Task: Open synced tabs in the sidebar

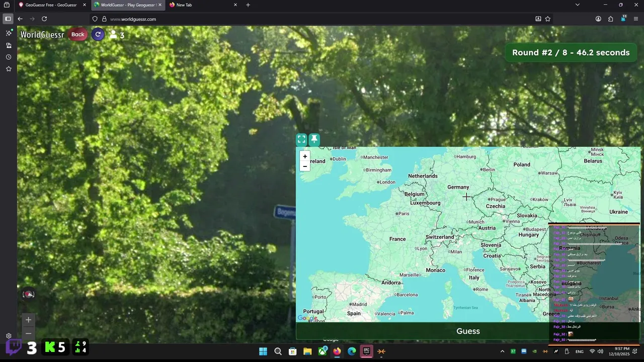Action: pyautogui.click(x=9, y=45)
